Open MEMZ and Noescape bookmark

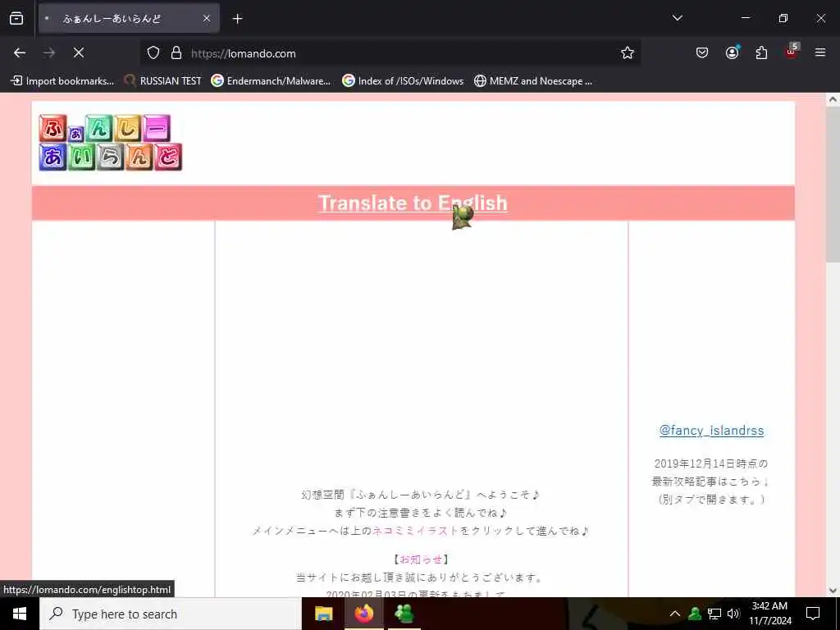[x=533, y=81]
